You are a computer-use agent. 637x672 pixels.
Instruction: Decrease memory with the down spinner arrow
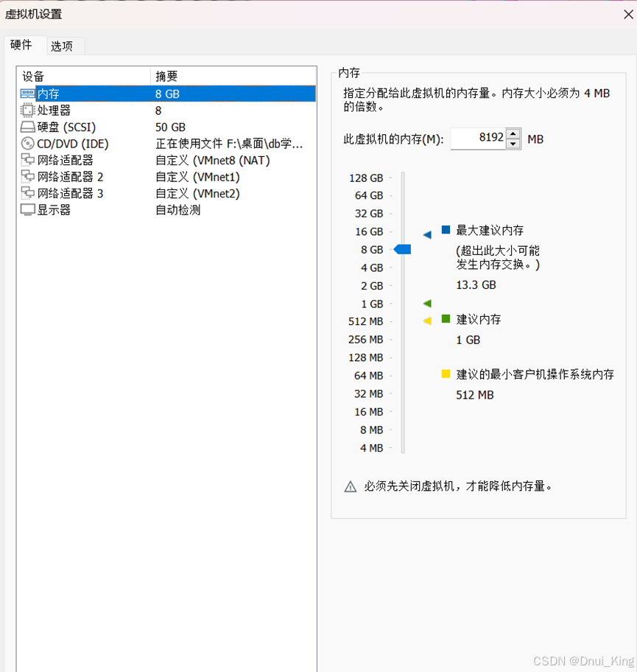[513, 144]
